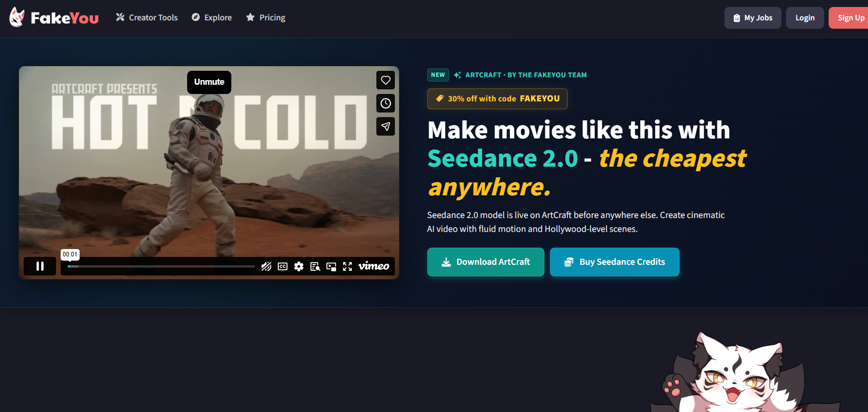Open the Creator Tools menu
The height and width of the screenshot is (412, 868).
[147, 18]
